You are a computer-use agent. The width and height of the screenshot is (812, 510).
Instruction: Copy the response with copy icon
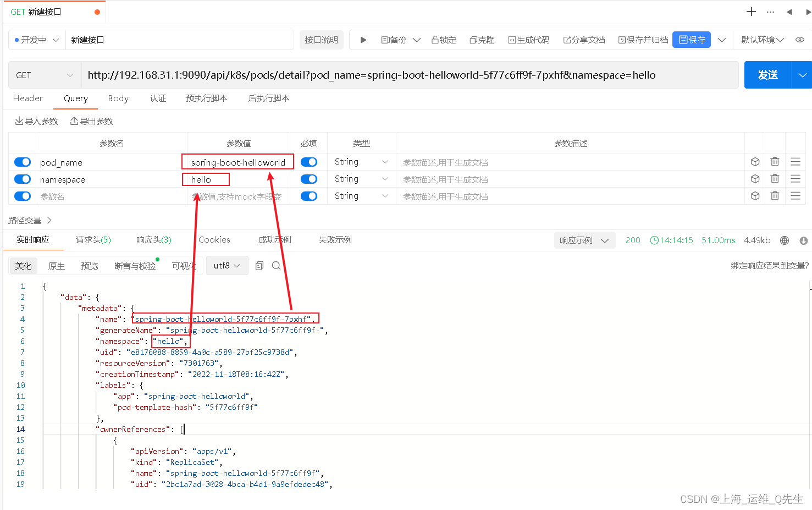coord(259,266)
